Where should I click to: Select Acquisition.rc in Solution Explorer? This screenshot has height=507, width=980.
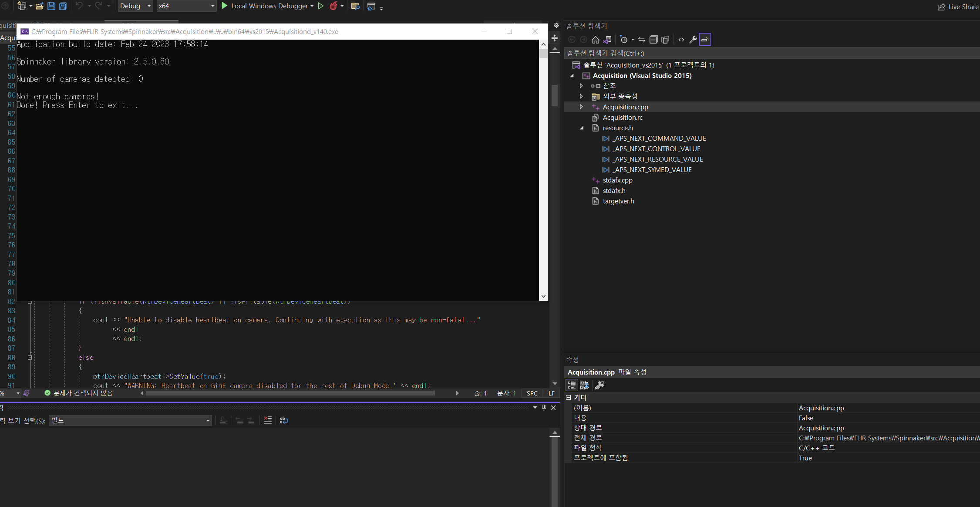623,118
